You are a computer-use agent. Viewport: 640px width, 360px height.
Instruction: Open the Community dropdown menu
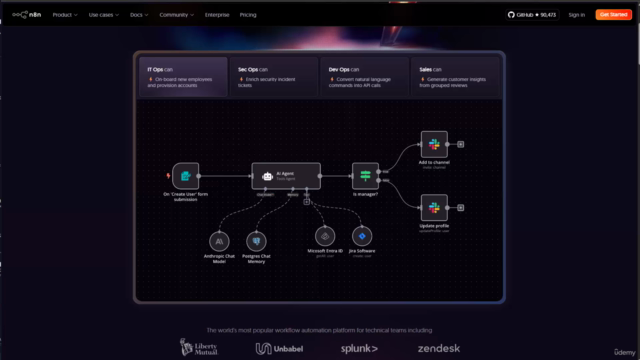coord(176,15)
